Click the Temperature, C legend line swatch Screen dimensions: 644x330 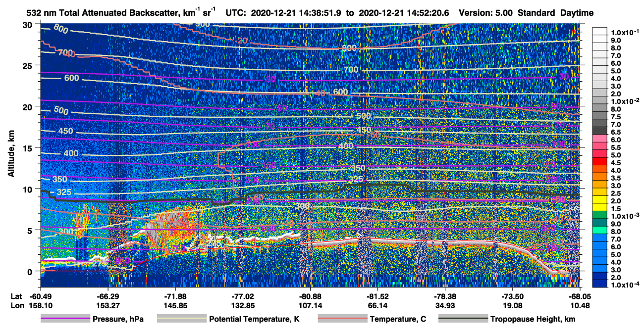click(x=342, y=319)
